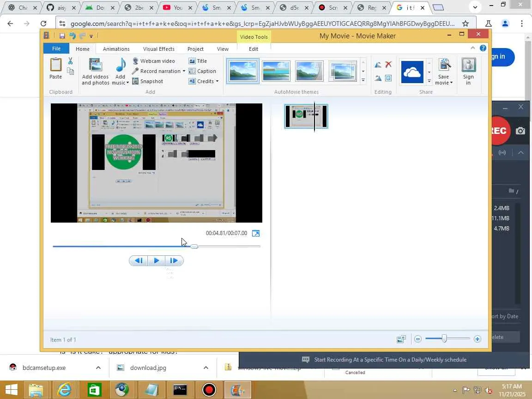Click the Rotate right icon
The width and height of the screenshot is (532, 399).
click(x=378, y=78)
